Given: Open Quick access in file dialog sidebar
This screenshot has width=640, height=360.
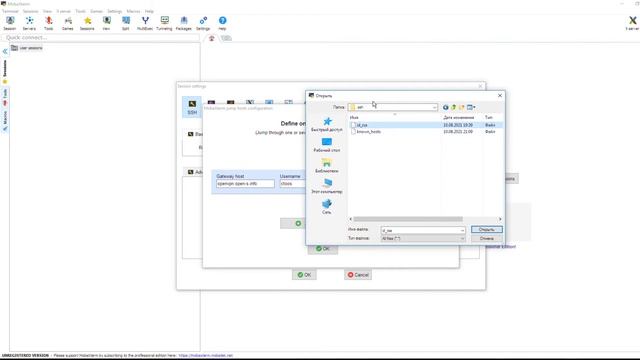Looking at the screenshot, I should (327, 124).
